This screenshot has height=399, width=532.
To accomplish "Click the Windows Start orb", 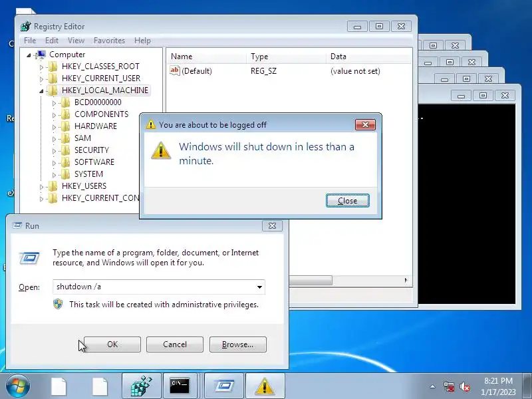I will coord(18,386).
